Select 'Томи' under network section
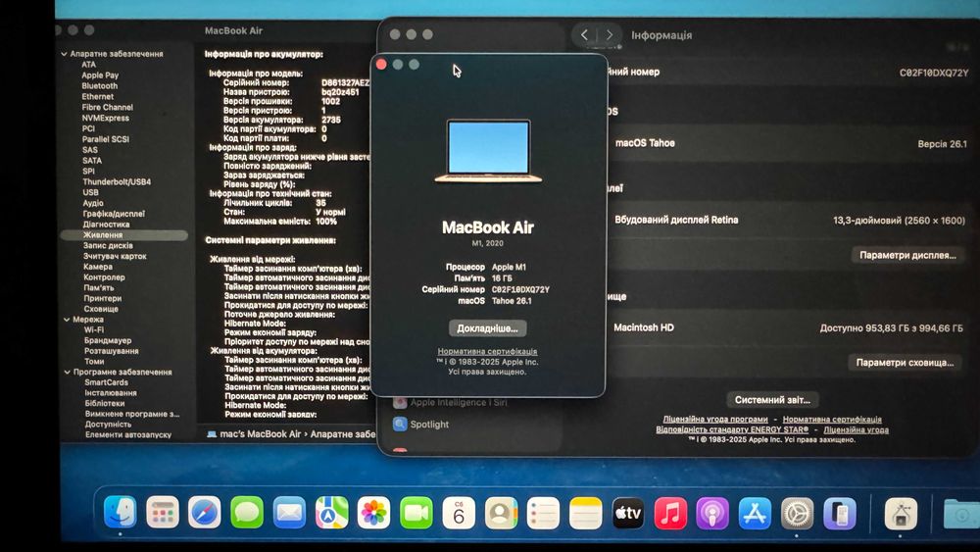 click(x=94, y=362)
